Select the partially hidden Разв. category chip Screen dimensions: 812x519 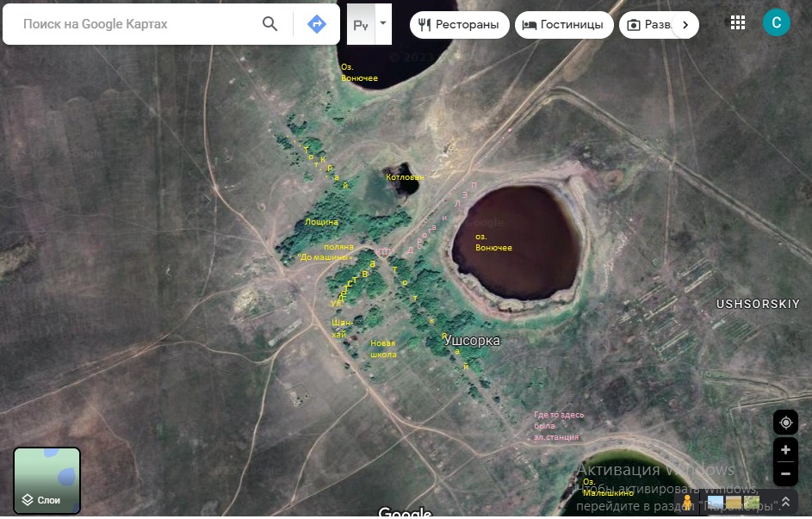[648, 25]
